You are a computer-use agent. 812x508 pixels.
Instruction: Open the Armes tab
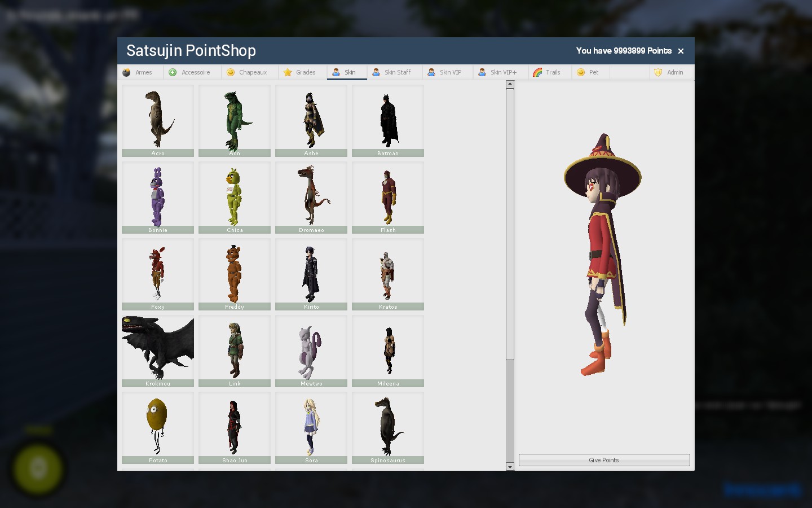[140, 72]
